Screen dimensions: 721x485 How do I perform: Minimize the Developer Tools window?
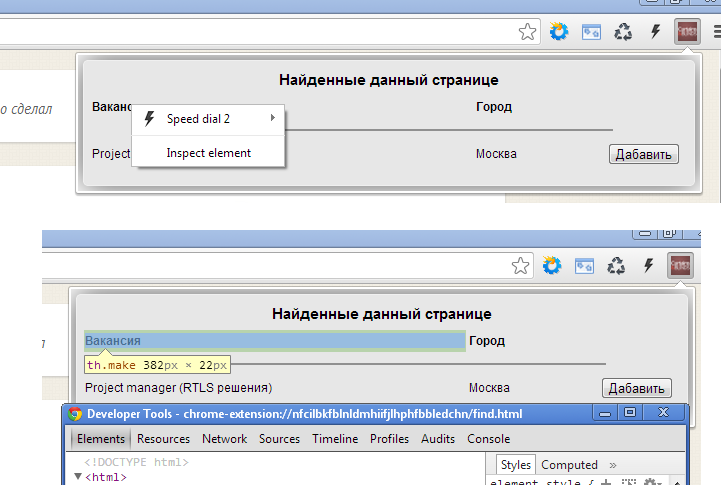(604, 413)
